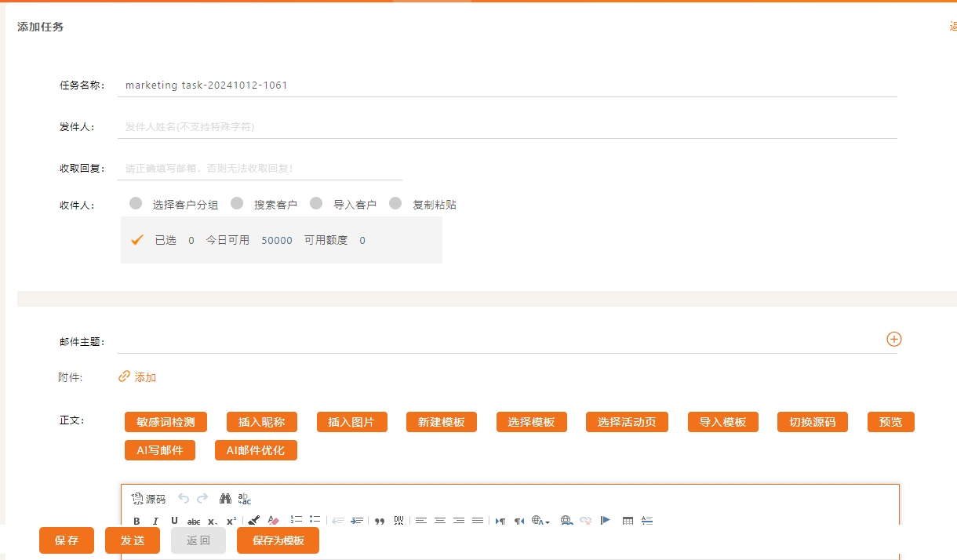The image size is (957, 560).
Task: Select the 搜索客户 radio option
Action: pos(237,203)
